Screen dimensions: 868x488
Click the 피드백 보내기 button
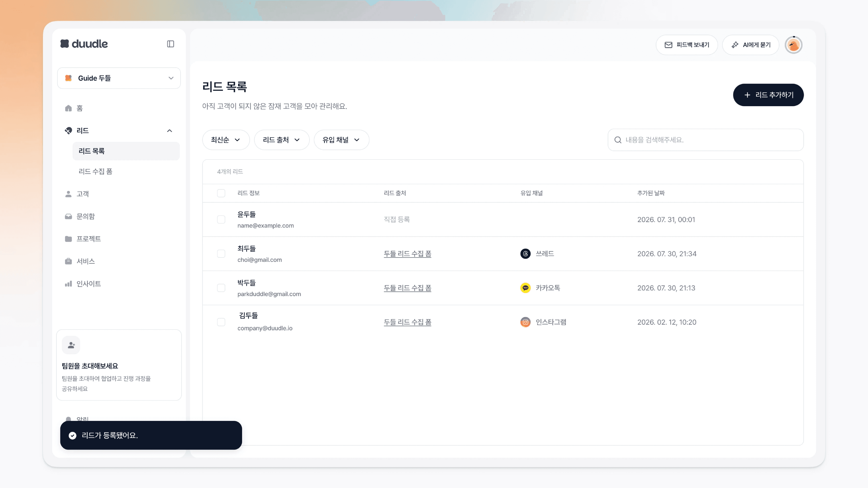[x=687, y=45]
